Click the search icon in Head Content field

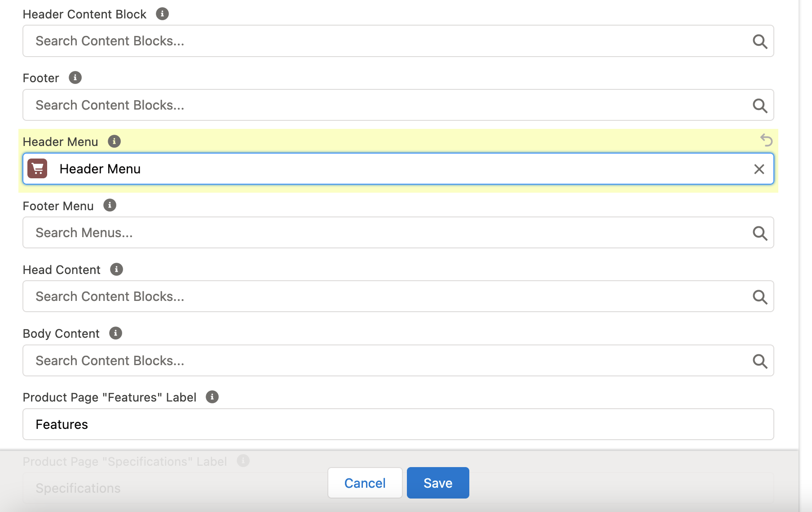point(760,296)
